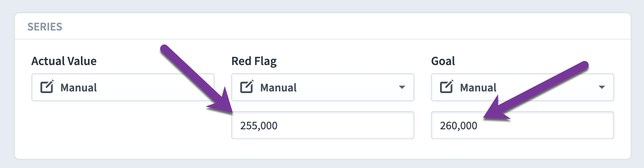
Task: Click the Manual text under Actual Value
Action: coord(78,88)
